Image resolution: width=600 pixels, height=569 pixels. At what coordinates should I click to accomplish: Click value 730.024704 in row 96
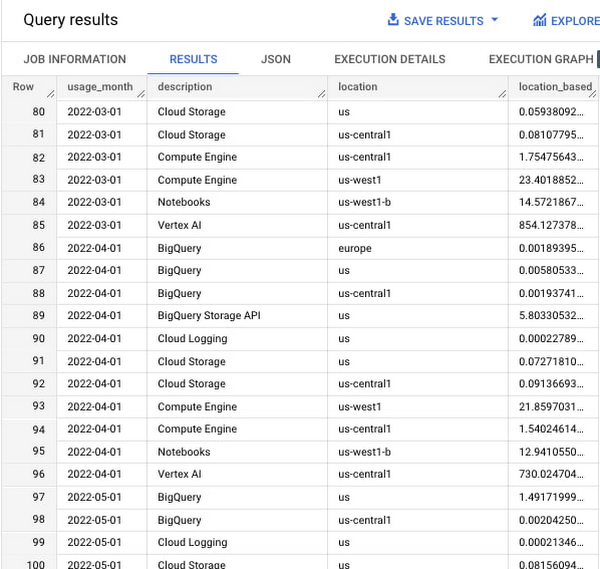click(x=551, y=474)
